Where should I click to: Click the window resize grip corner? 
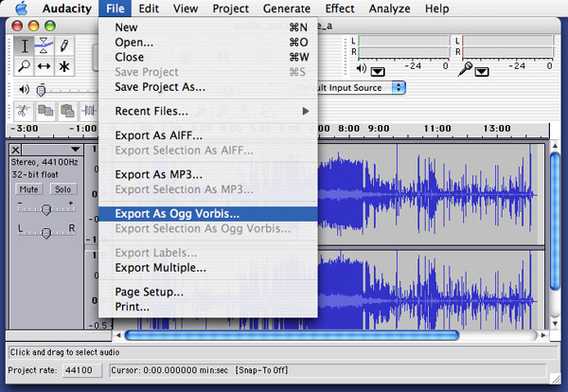[555, 379]
